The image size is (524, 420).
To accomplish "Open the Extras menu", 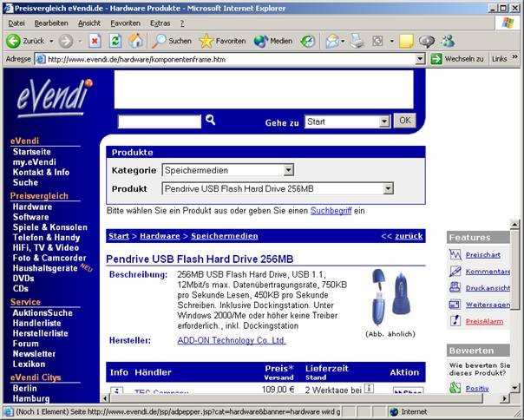I will click(160, 23).
